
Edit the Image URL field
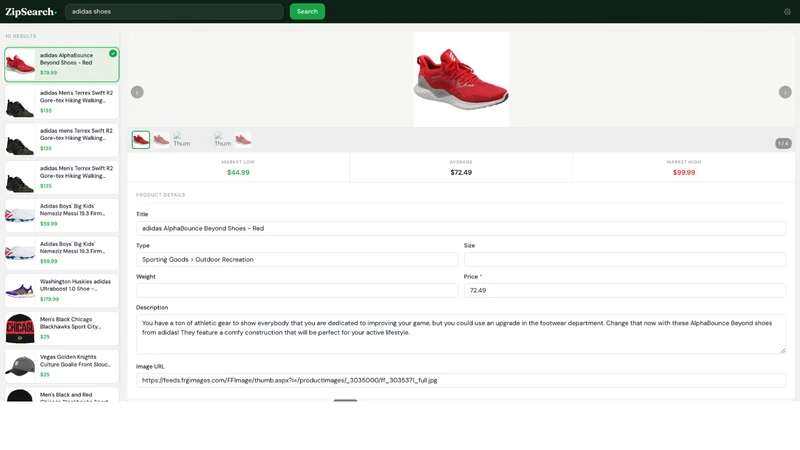(461, 380)
